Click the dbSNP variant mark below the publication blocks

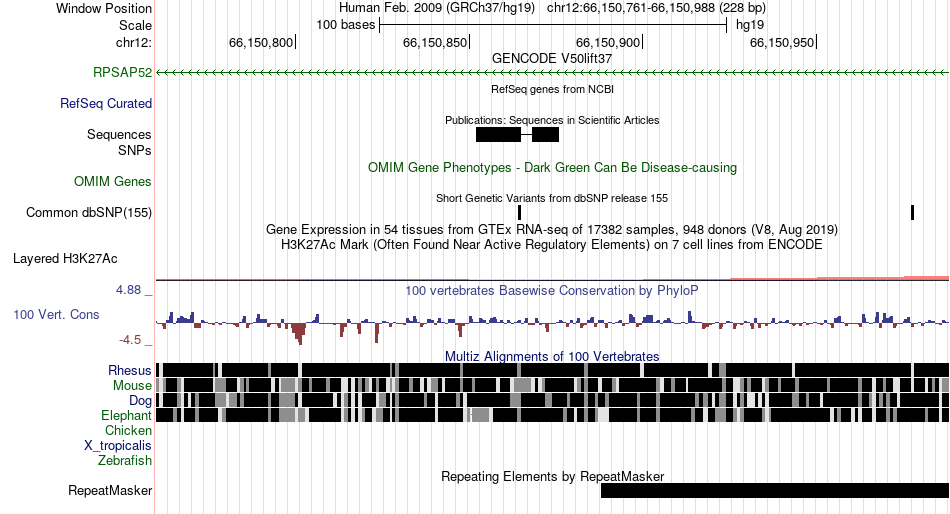[x=519, y=213]
